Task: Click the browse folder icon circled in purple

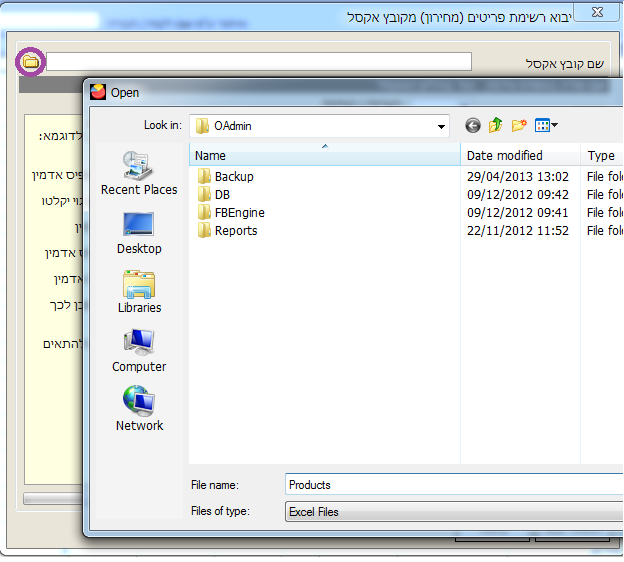Action: 31,61
